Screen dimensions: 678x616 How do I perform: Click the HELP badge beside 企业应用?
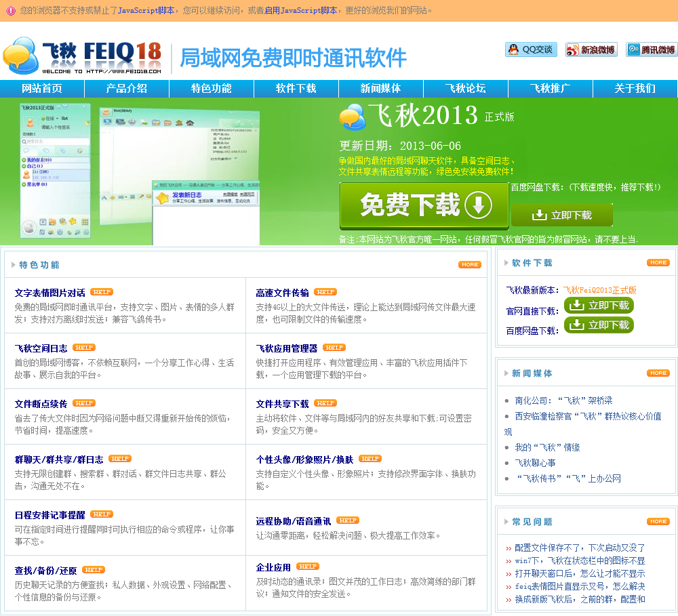pos(307,567)
